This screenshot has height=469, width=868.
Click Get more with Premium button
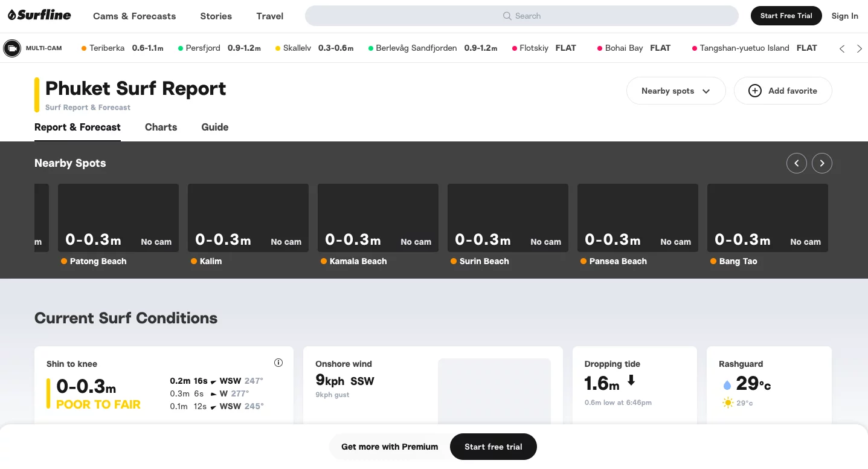(x=390, y=447)
